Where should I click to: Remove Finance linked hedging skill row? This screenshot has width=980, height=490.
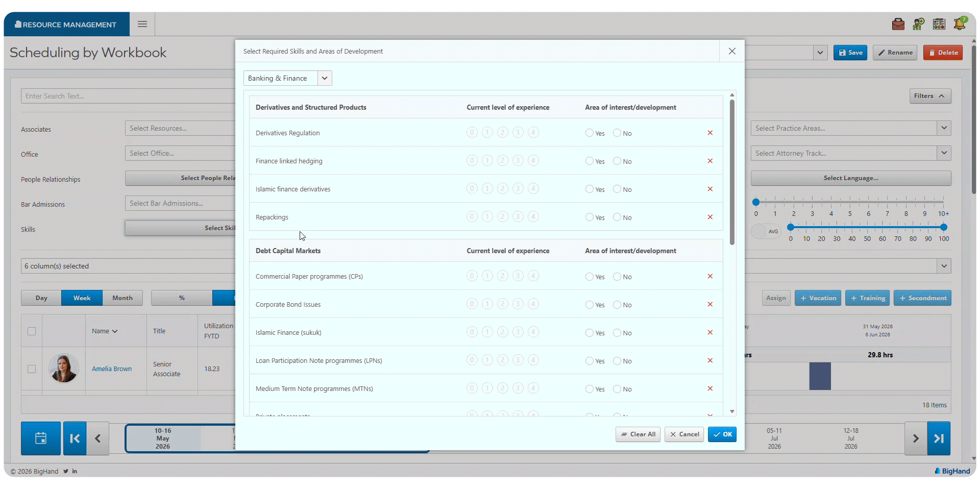click(x=710, y=161)
